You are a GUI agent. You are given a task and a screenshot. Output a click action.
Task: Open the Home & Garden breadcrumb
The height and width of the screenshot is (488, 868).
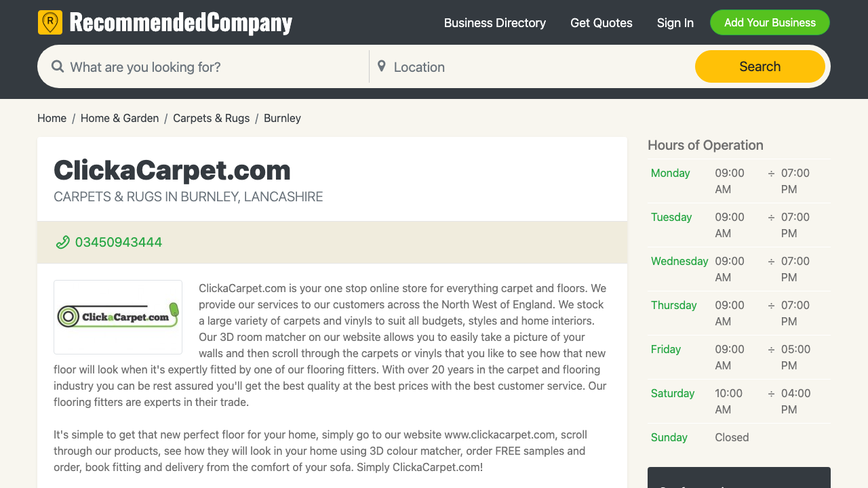coord(119,118)
